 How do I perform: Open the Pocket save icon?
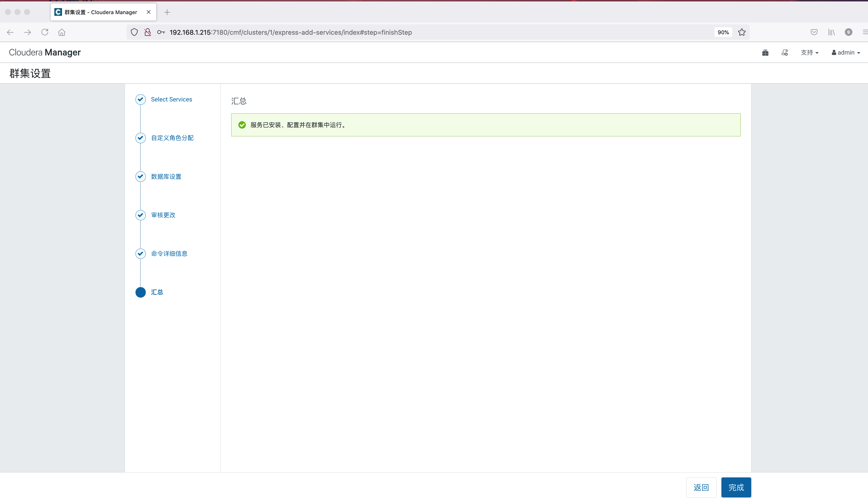tap(814, 32)
